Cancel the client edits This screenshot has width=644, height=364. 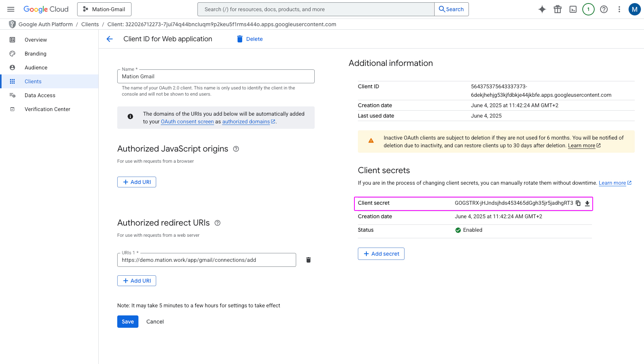(x=155, y=322)
